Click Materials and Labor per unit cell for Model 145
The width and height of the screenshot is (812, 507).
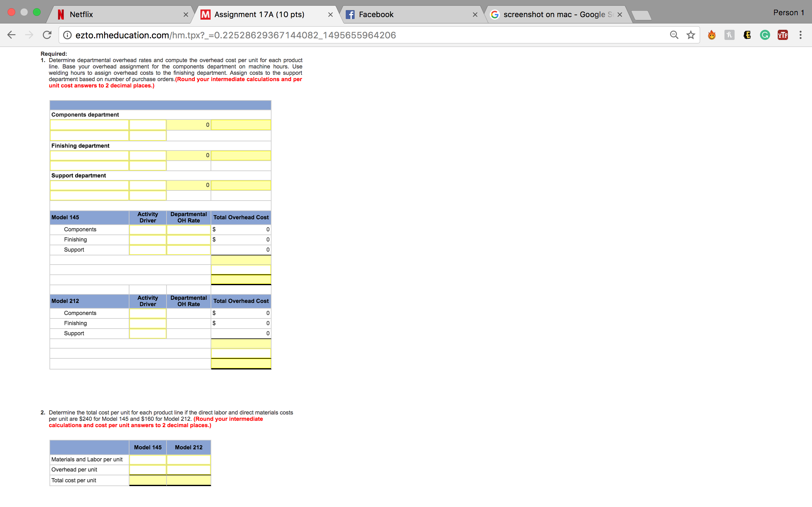click(x=147, y=459)
